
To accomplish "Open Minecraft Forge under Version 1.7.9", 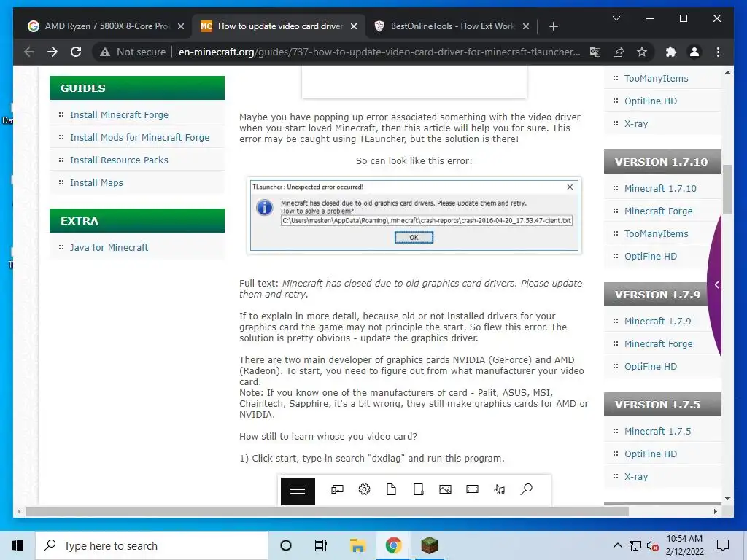I will click(x=659, y=344).
